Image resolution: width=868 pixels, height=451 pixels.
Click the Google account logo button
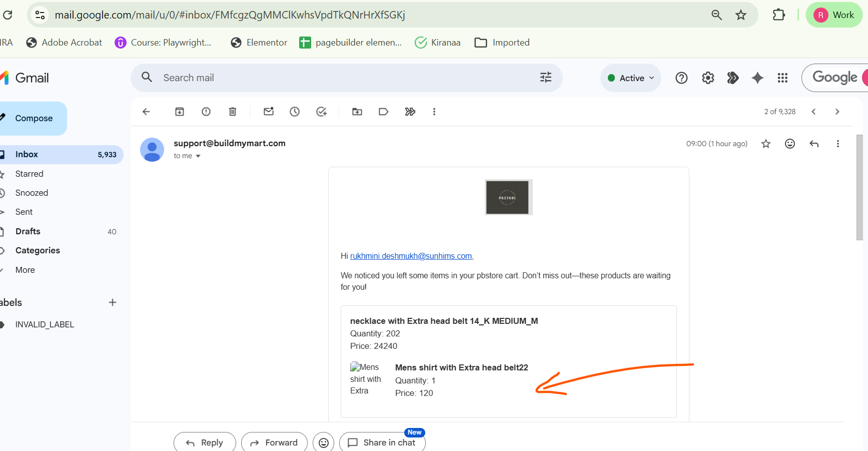click(835, 78)
